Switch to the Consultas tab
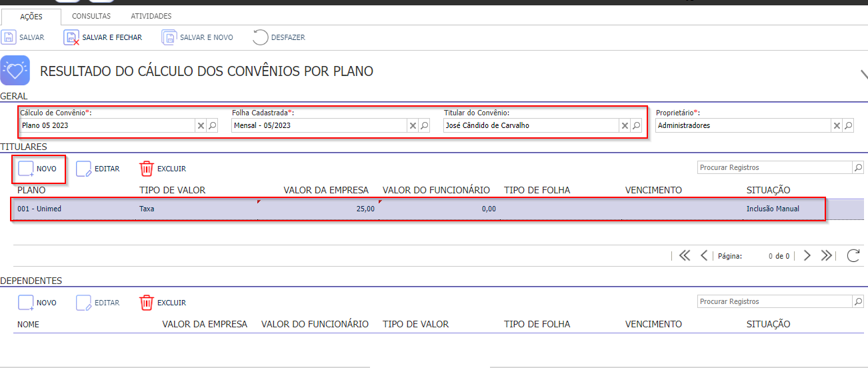The image size is (868, 368). tap(91, 16)
